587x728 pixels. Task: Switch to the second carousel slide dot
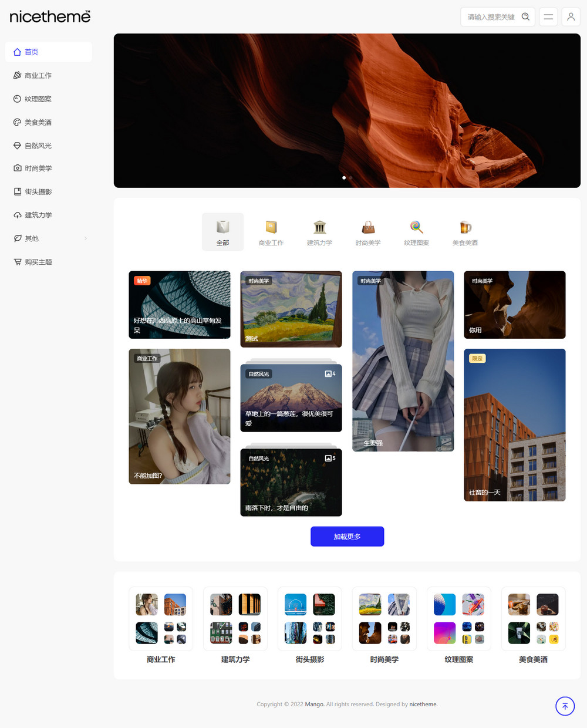pos(350,177)
